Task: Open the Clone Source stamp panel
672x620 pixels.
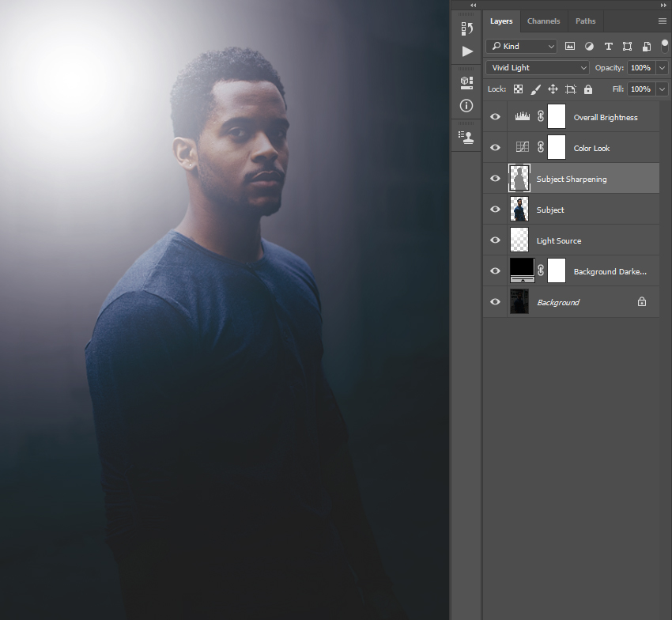Action: [x=466, y=137]
